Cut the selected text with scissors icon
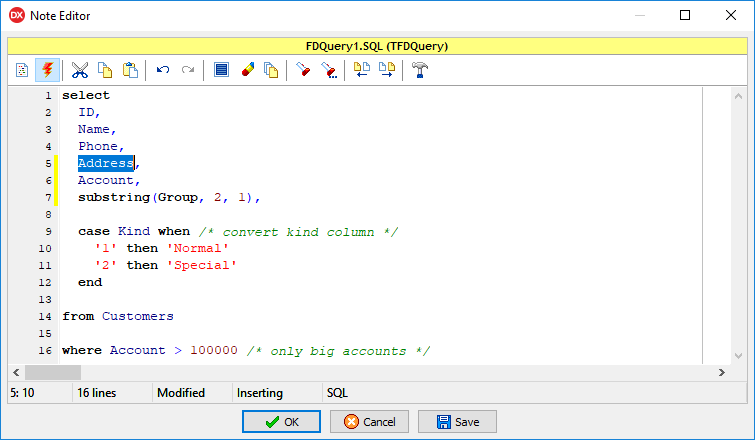Image resolution: width=755 pixels, height=440 pixels. click(80, 70)
